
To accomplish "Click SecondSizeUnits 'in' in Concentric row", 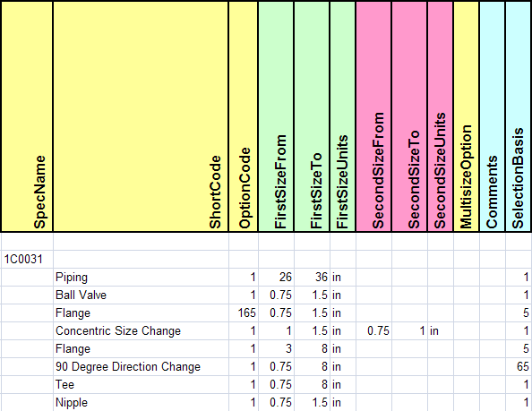I will (x=441, y=331).
